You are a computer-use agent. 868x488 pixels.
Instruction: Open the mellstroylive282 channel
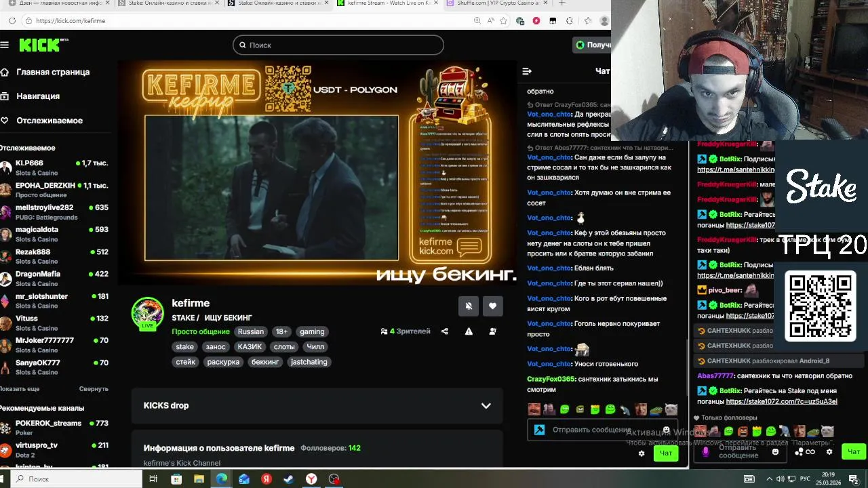[54, 212]
